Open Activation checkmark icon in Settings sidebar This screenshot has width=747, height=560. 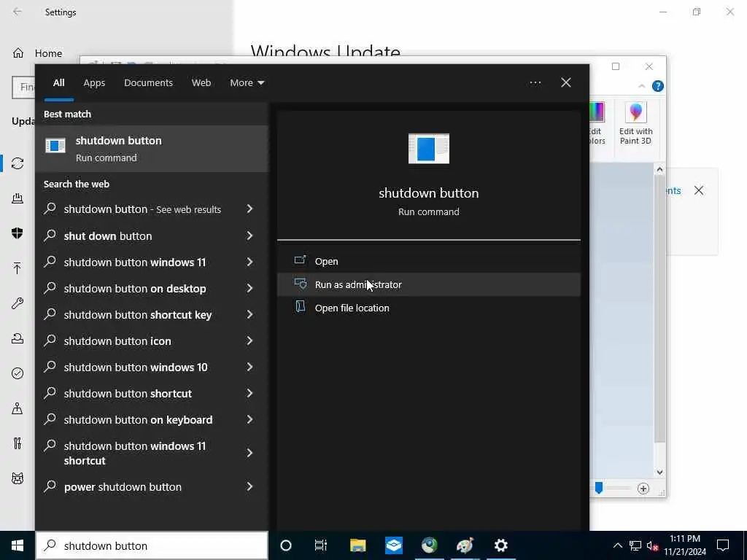pyautogui.click(x=18, y=373)
